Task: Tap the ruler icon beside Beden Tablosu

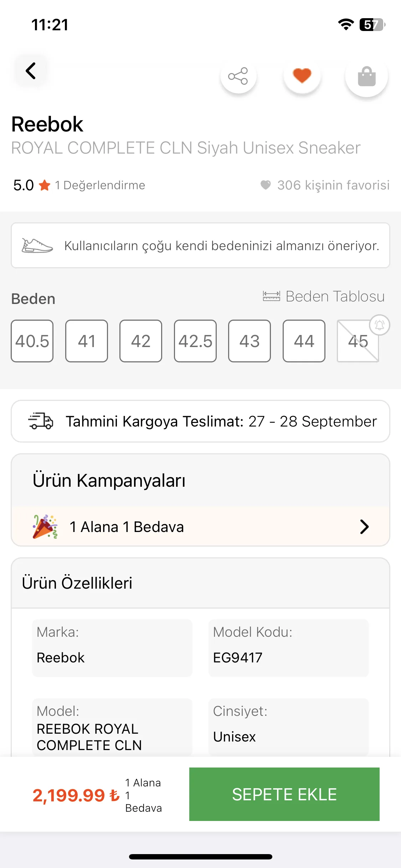Action: point(272,296)
